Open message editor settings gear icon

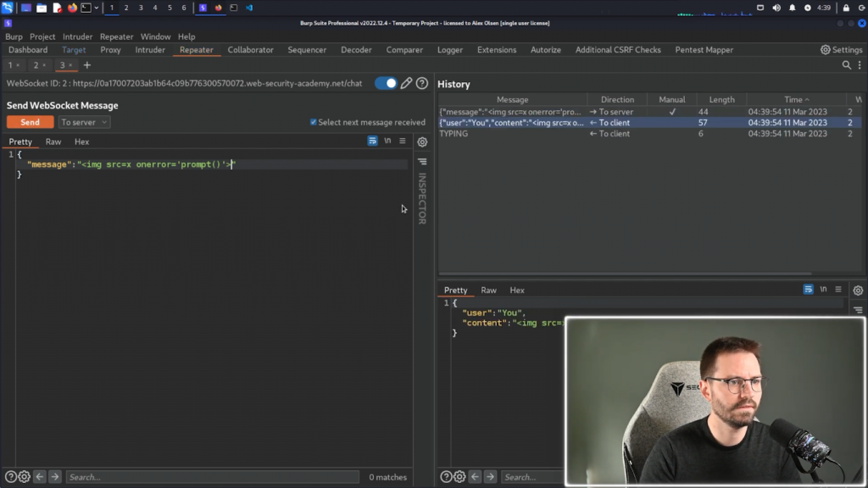pos(422,142)
